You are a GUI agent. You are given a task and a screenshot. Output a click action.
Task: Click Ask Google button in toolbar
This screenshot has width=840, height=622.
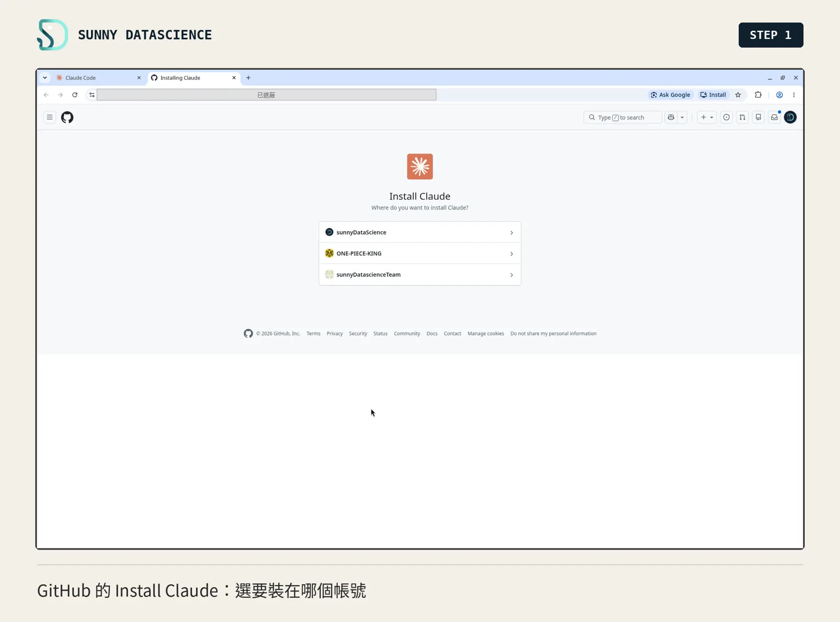pos(670,95)
